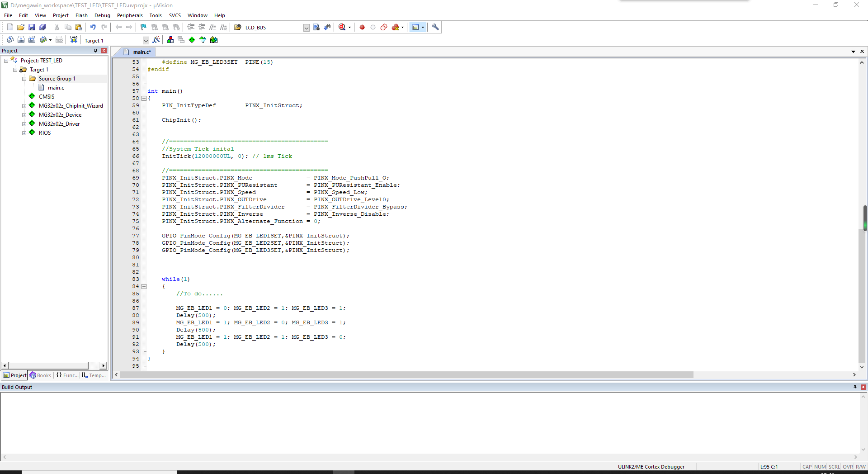Collapse the Target 1 tree node

coord(15,70)
